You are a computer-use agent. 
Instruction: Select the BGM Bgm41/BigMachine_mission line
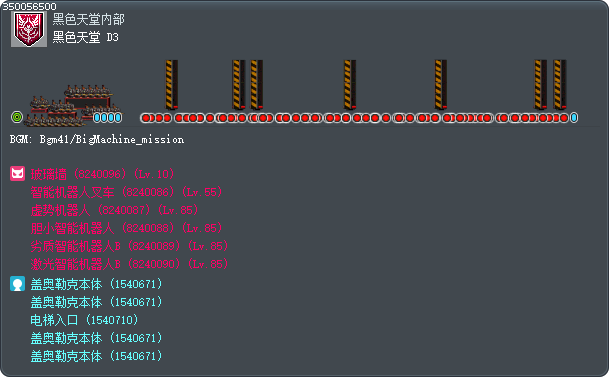(x=96, y=139)
